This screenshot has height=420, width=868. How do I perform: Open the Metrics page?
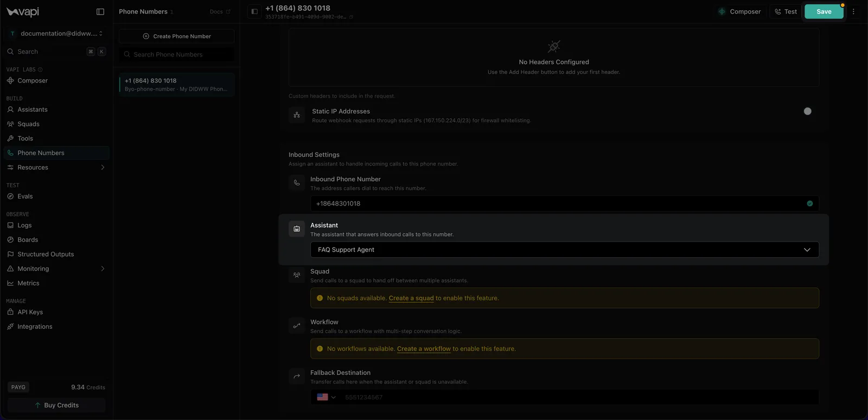56,283
